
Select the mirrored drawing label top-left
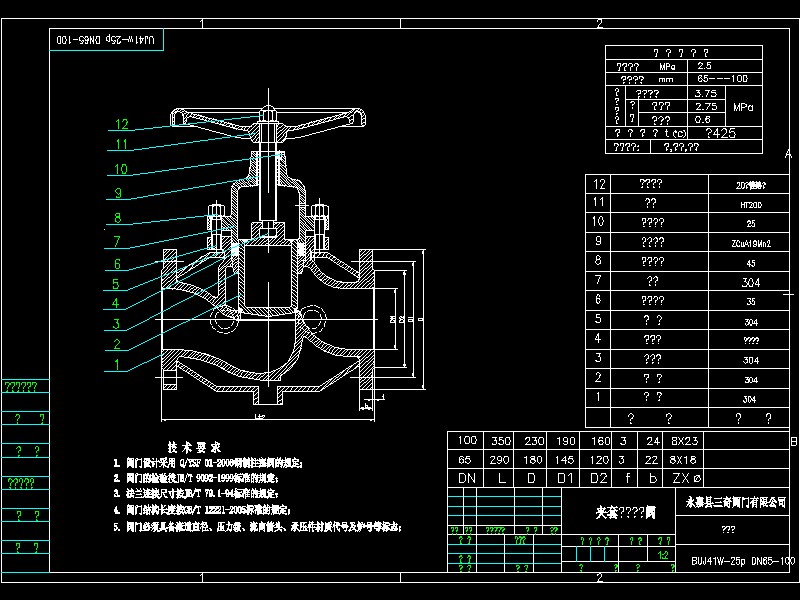point(106,39)
